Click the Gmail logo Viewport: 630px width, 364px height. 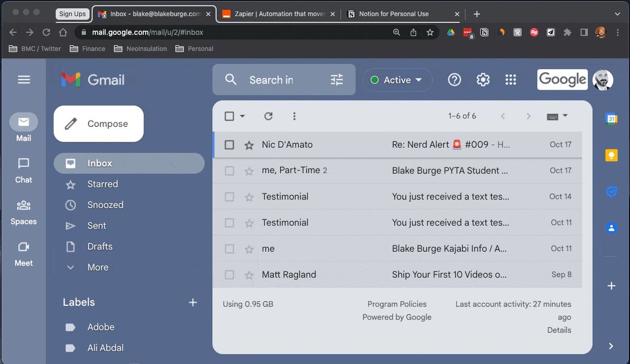pyautogui.click(x=93, y=80)
